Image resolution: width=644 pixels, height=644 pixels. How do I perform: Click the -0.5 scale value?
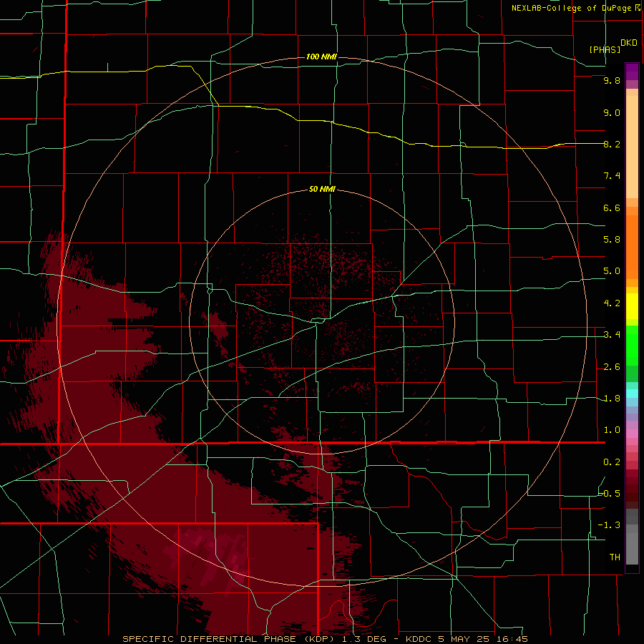point(610,494)
